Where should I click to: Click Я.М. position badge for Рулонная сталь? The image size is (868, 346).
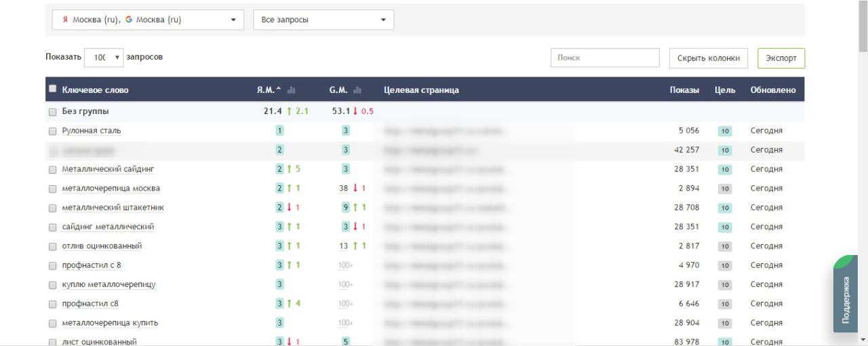[x=279, y=130]
